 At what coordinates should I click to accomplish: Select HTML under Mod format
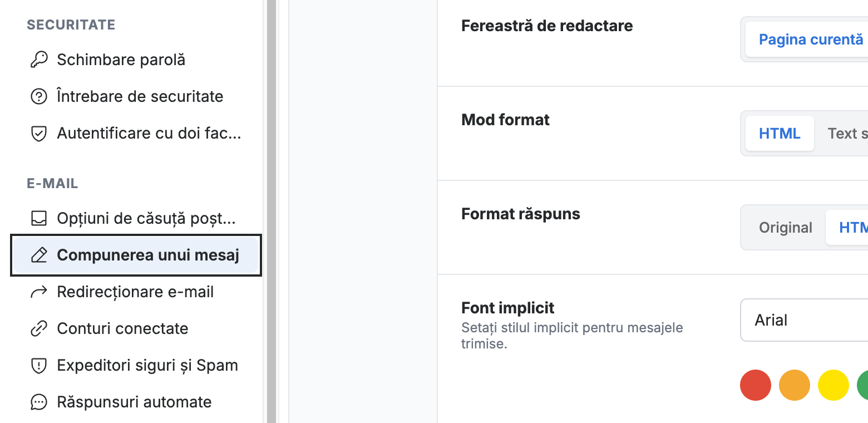pos(780,134)
